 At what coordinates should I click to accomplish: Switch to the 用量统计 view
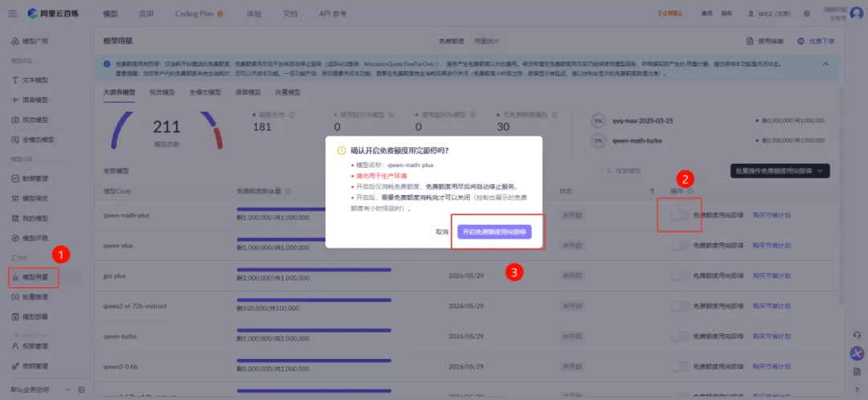click(486, 41)
